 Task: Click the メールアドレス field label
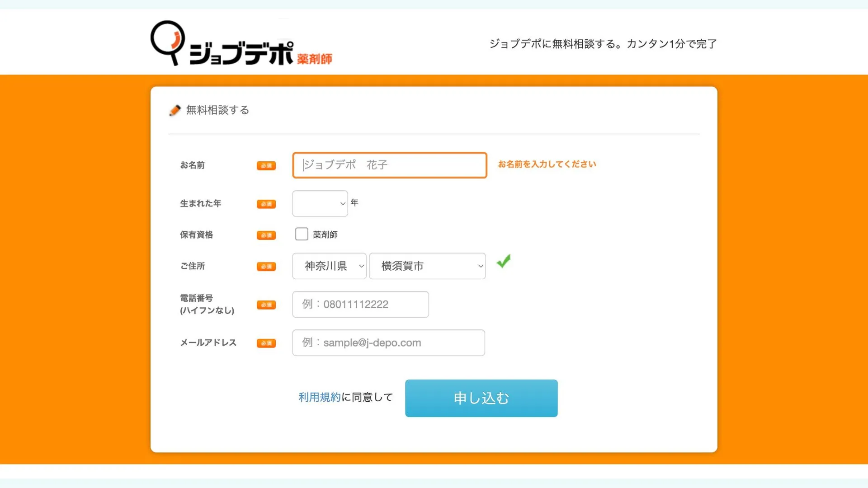[208, 343]
